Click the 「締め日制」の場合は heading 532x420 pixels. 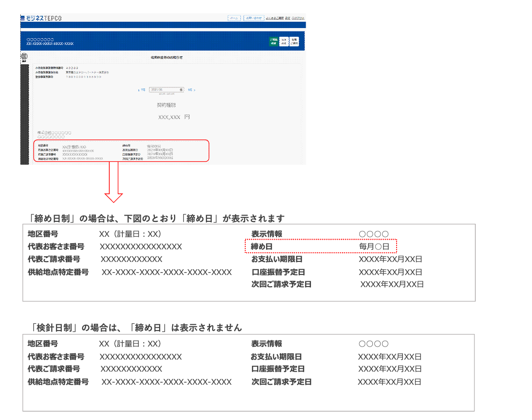pyautogui.click(x=156, y=218)
